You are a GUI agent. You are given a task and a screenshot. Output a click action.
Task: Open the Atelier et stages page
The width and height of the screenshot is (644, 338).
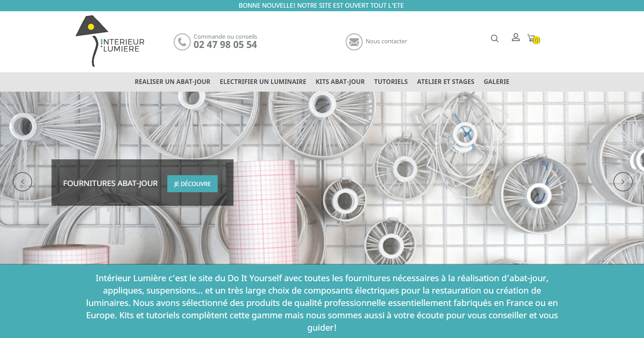coord(445,82)
